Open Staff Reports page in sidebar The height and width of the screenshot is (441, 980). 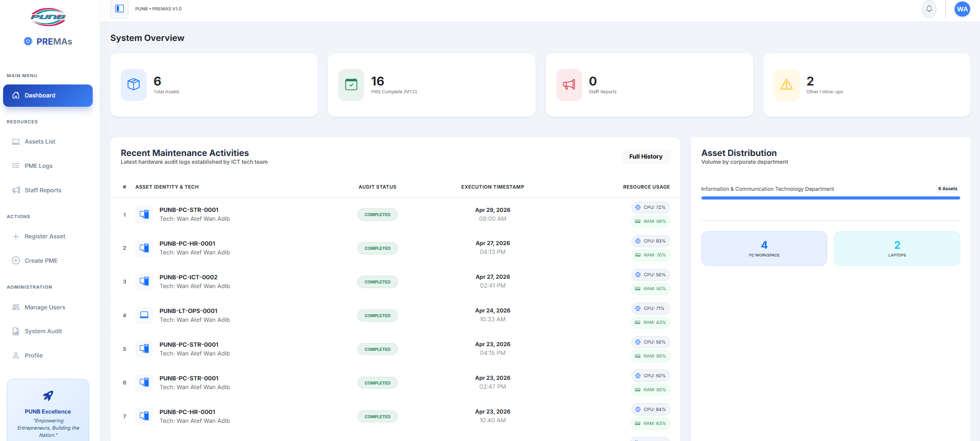[48, 190]
